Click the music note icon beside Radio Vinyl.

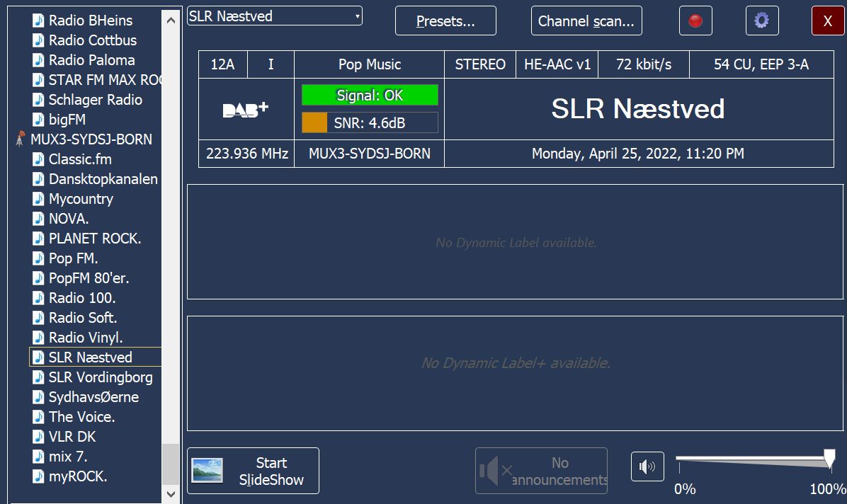tap(38, 337)
